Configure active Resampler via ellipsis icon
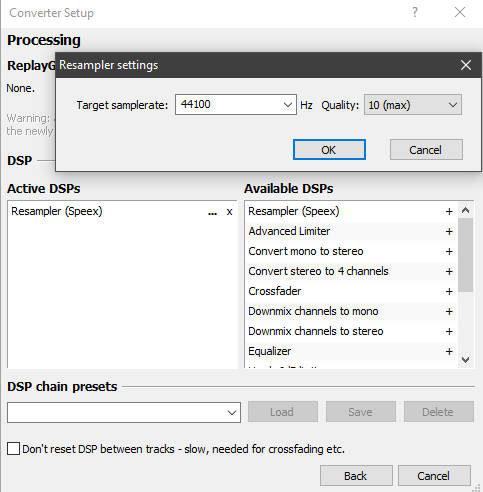The height and width of the screenshot is (492, 483). tap(212, 213)
